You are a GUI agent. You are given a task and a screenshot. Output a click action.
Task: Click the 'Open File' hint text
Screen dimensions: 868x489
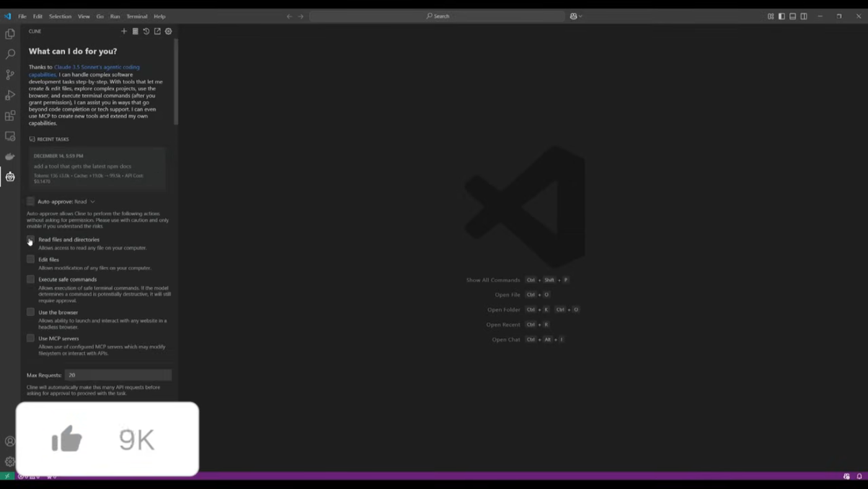(507, 295)
